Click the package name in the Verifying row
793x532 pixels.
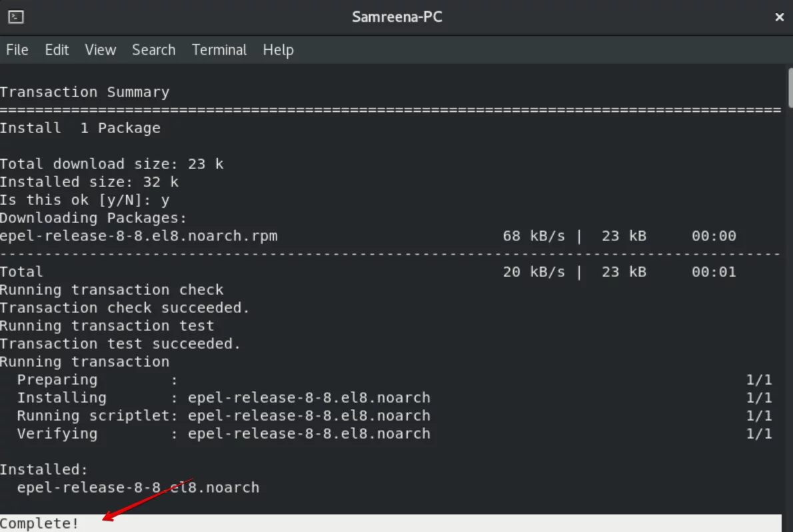309,434
